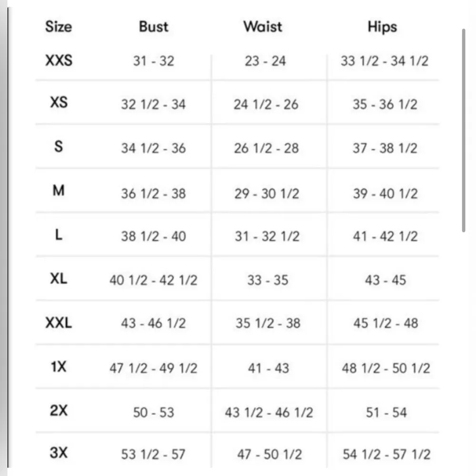This screenshot has width=476, height=476.
Task: Select the XXL size row label
Action: click(x=59, y=323)
